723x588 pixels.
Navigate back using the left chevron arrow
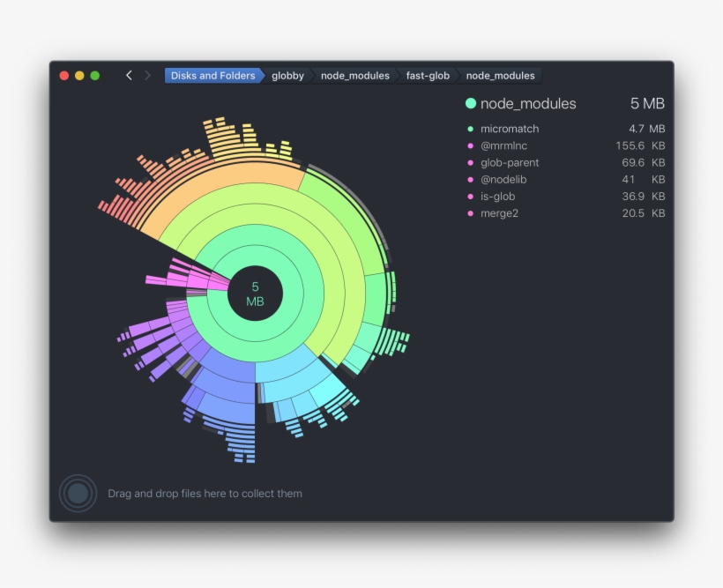pos(129,75)
